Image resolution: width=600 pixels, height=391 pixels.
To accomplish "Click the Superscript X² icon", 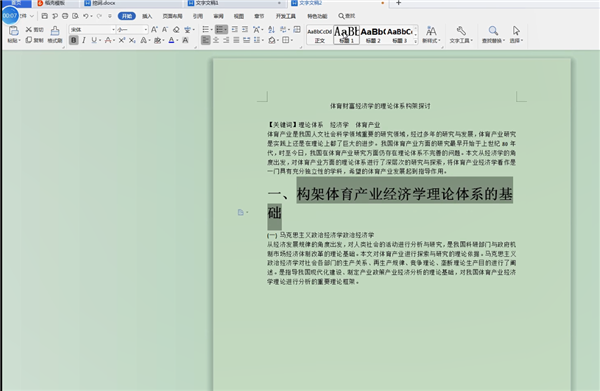I will 122,40.
